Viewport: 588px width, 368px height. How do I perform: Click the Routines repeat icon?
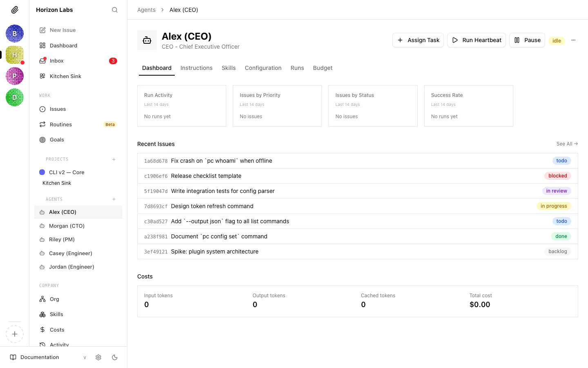[x=42, y=124]
